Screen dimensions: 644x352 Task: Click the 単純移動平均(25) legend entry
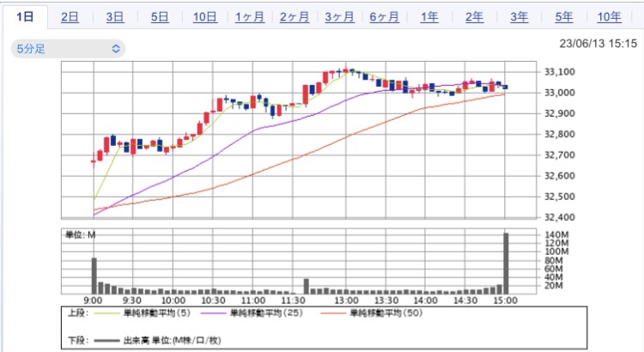click(266, 313)
